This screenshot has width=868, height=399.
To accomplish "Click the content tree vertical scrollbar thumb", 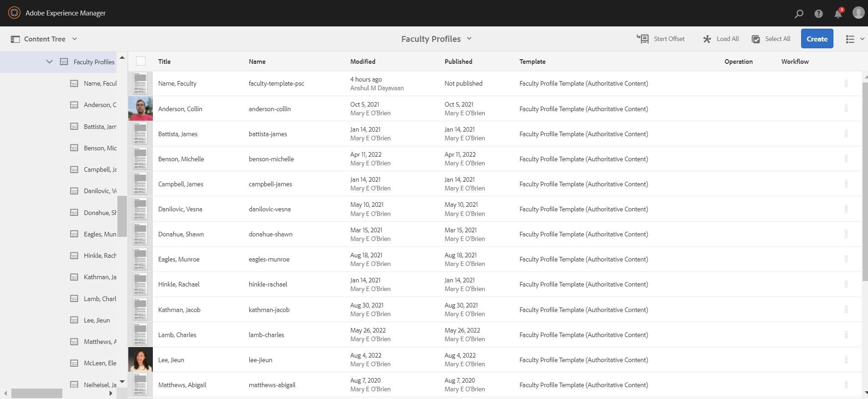I will (122, 216).
